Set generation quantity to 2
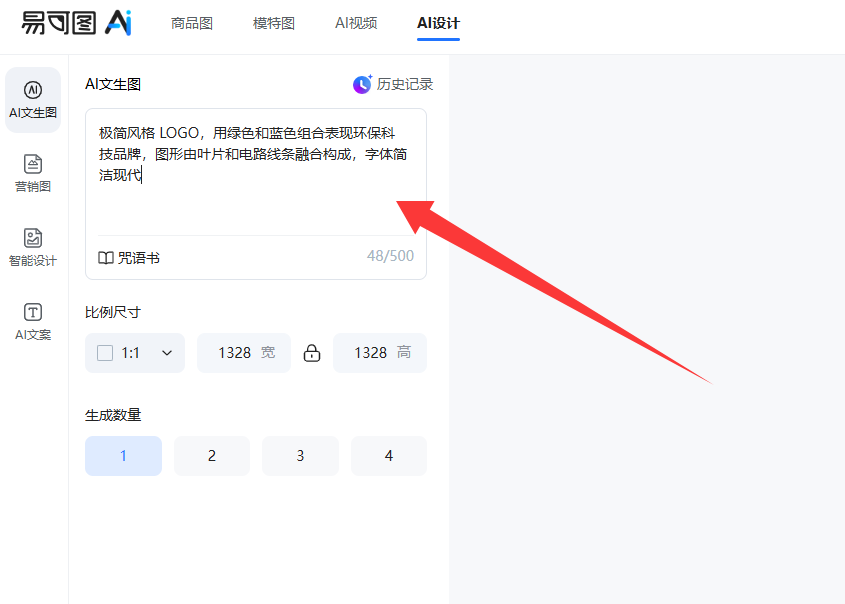 [212, 456]
